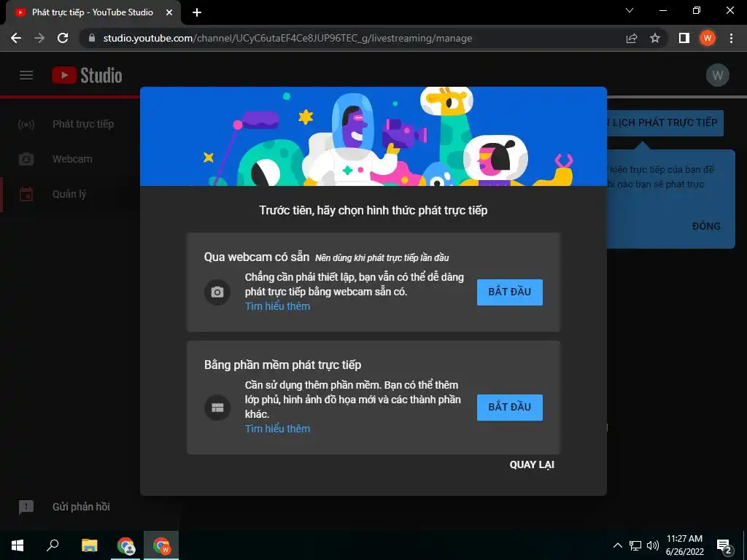Go forward in the browser
The image size is (747, 560).
39,38
